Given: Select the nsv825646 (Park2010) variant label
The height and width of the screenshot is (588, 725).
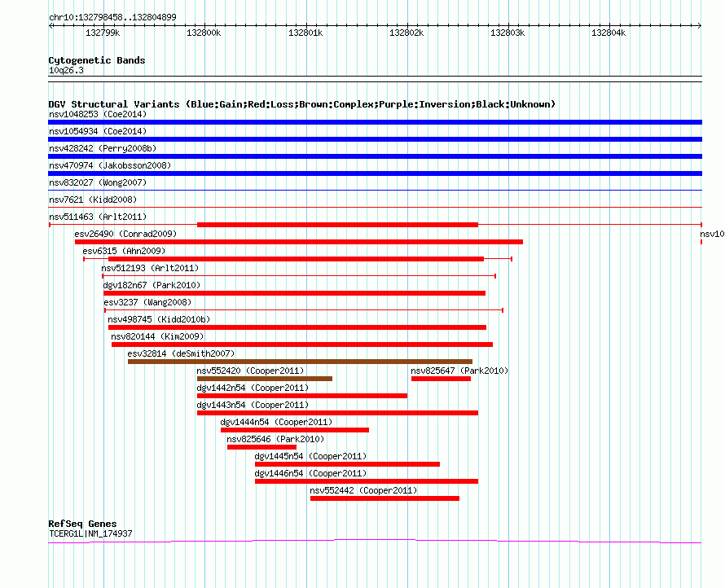Looking at the screenshot, I should click(275, 439).
